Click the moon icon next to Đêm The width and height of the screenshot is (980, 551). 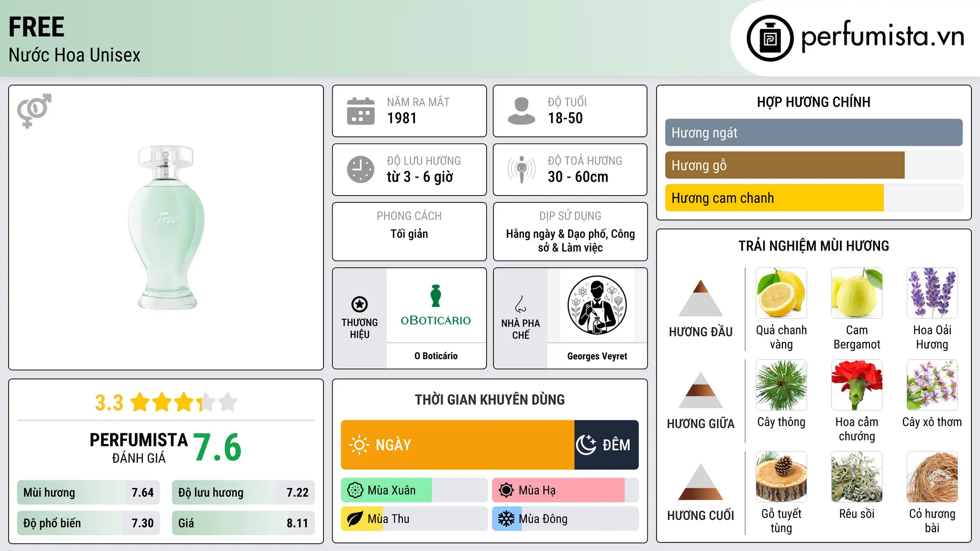(x=586, y=445)
